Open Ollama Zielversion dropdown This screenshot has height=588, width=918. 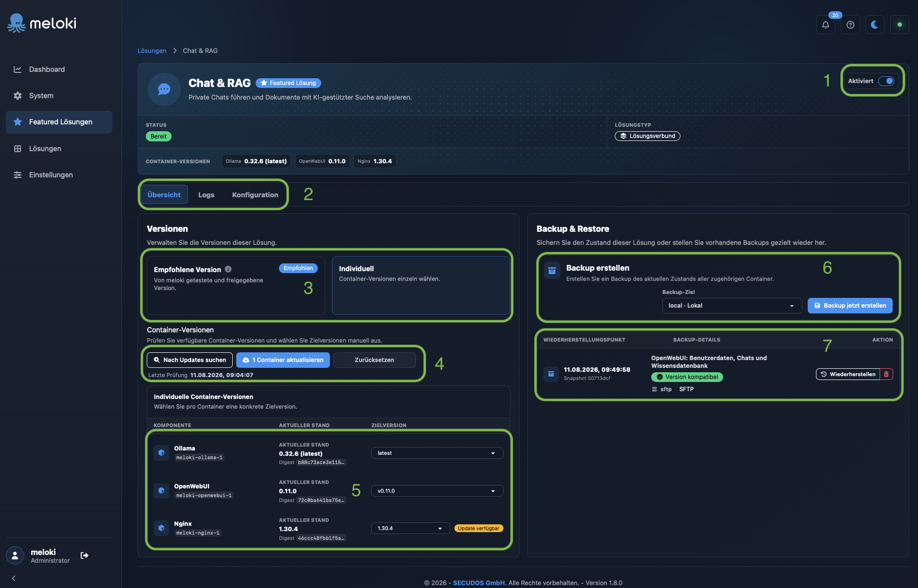point(437,453)
